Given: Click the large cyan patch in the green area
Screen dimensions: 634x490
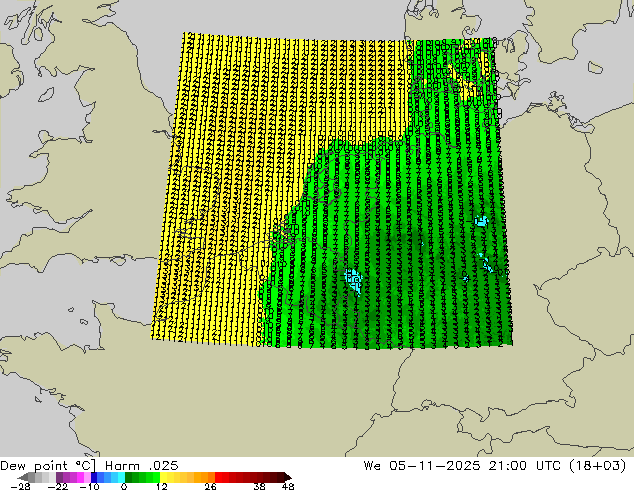Looking at the screenshot, I should click(353, 280).
